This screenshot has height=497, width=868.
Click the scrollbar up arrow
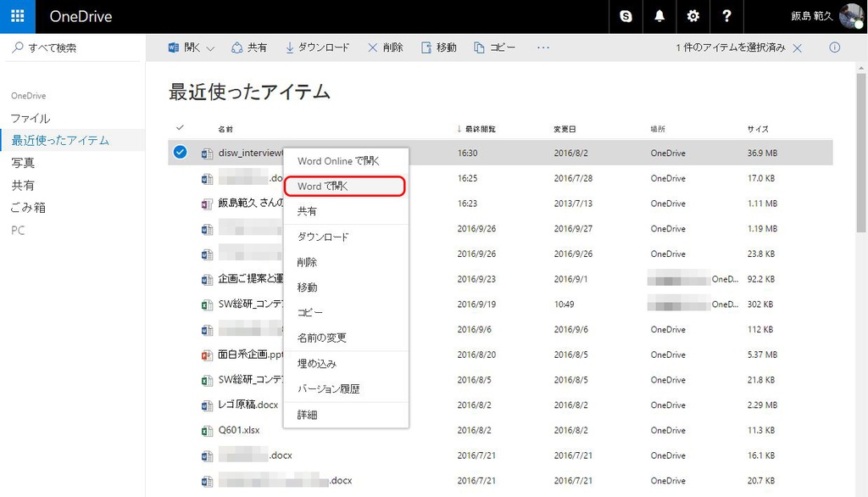(861, 68)
